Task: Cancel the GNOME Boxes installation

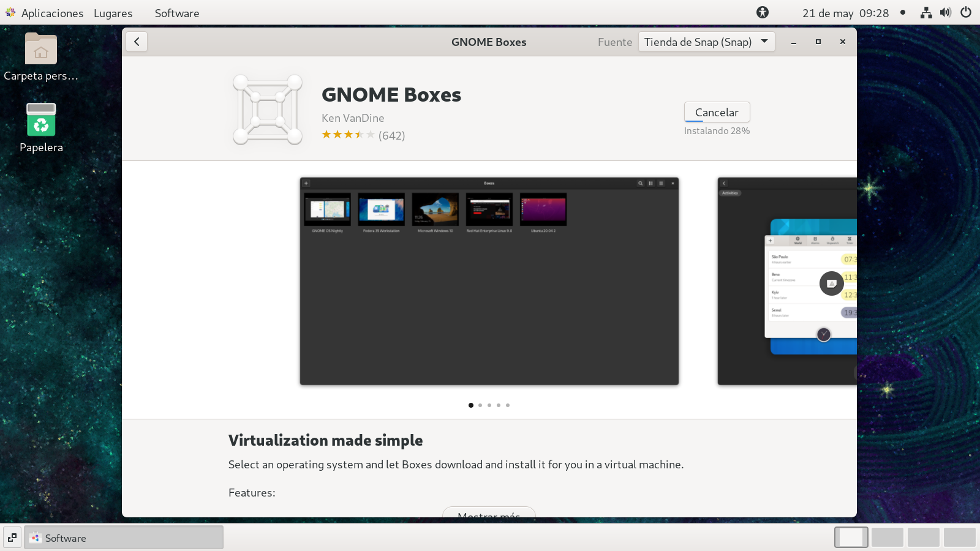Action: [717, 112]
